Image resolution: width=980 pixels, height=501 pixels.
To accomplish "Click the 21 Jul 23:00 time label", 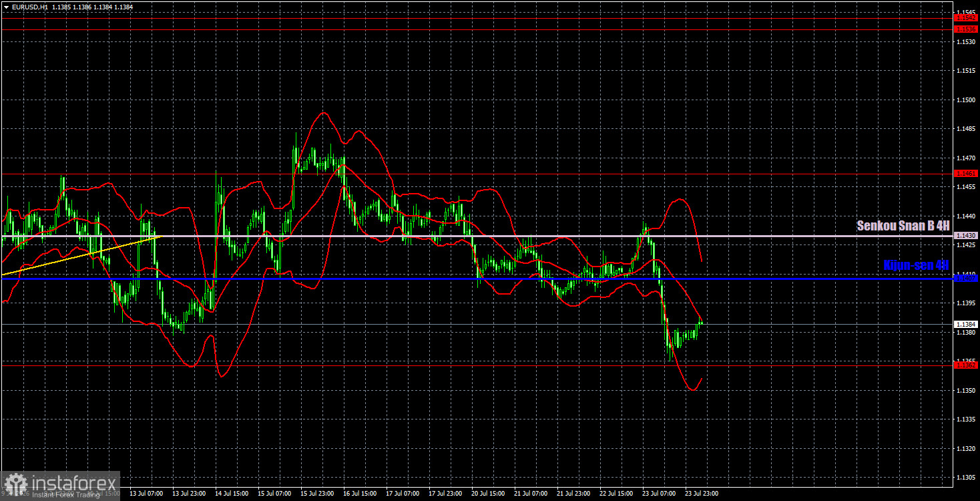I will pyautogui.click(x=573, y=494).
